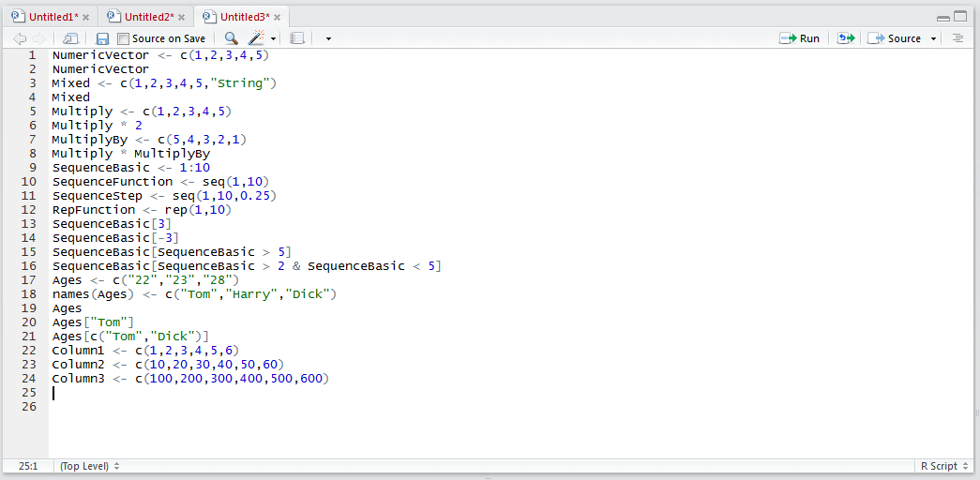Click the 25:1 cursor position indicator
This screenshot has height=480, width=980.
tap(28, 466)
